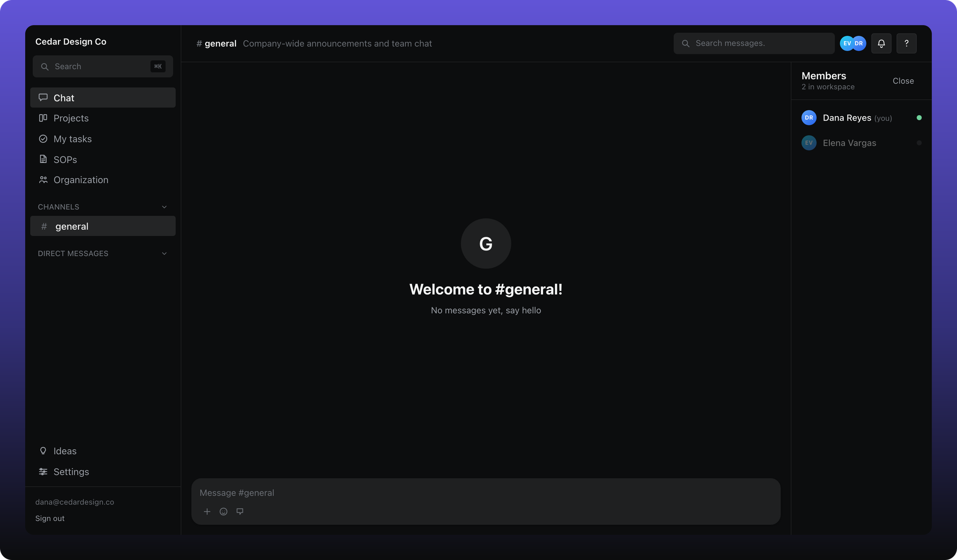
Task: Select Dana Reyes in Members list
Action: (861, 118)
